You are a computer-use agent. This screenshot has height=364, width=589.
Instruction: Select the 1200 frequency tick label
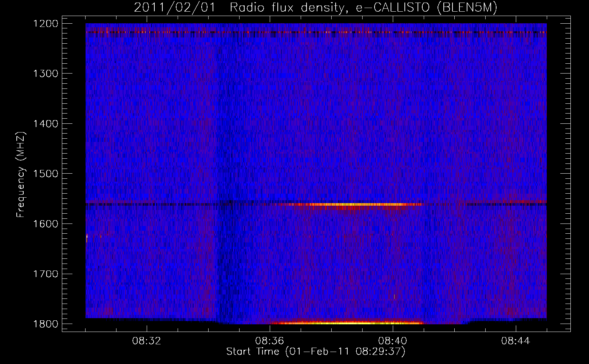tap(46, 24)
